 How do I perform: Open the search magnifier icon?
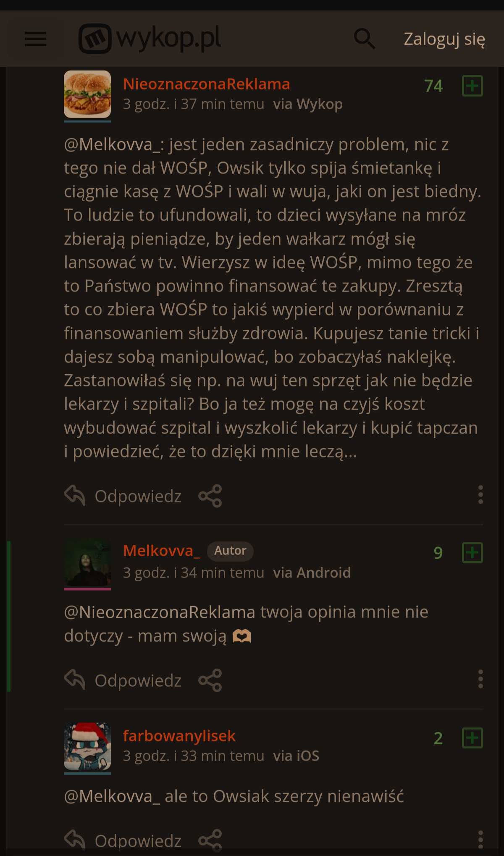point(364,39)
